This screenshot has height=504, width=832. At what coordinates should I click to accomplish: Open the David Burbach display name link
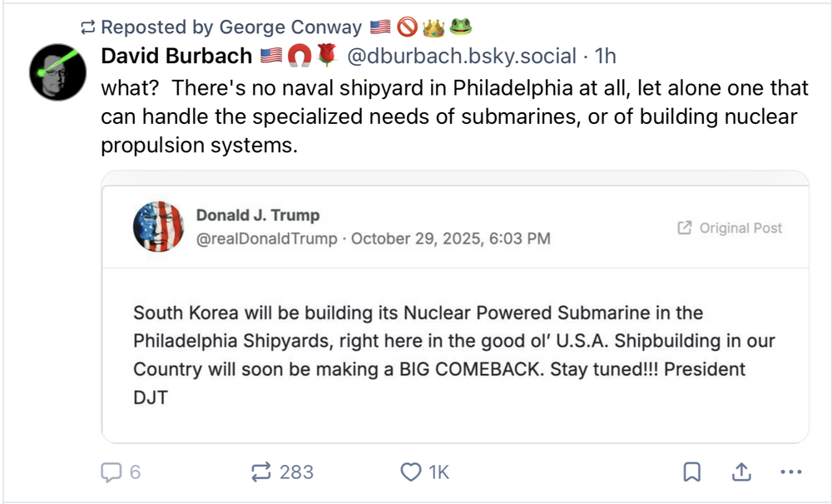[176, 56]
